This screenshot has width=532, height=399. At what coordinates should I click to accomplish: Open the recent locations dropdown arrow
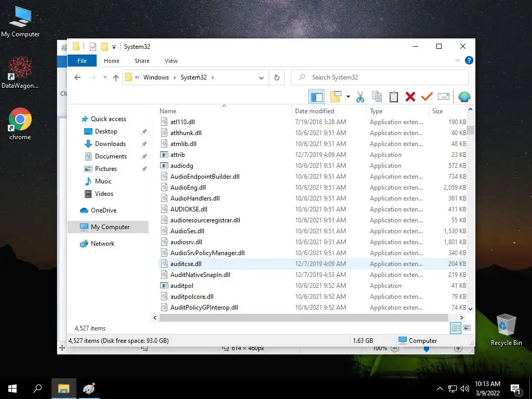point(105,77)
